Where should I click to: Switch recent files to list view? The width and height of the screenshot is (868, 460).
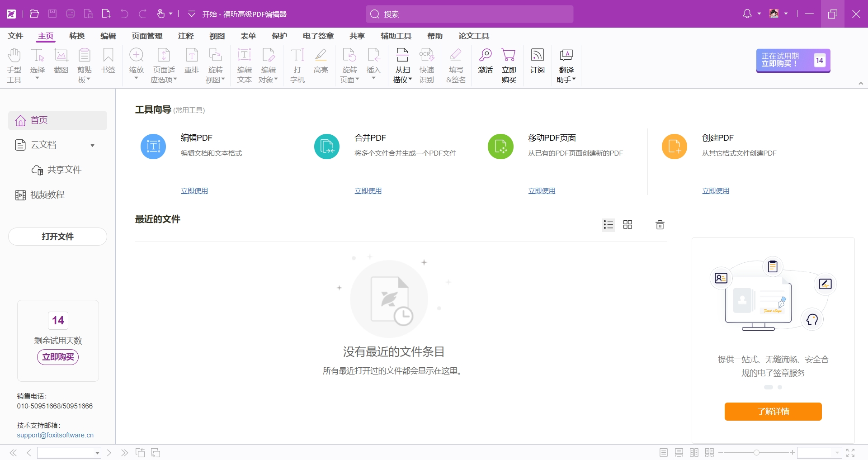click(x=608, y=225)
